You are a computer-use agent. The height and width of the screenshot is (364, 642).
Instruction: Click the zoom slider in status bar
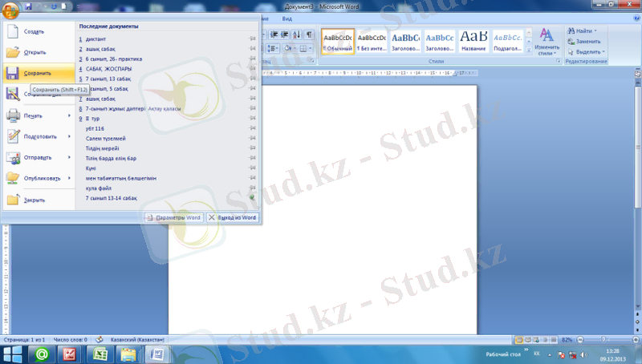pos(603,340)
